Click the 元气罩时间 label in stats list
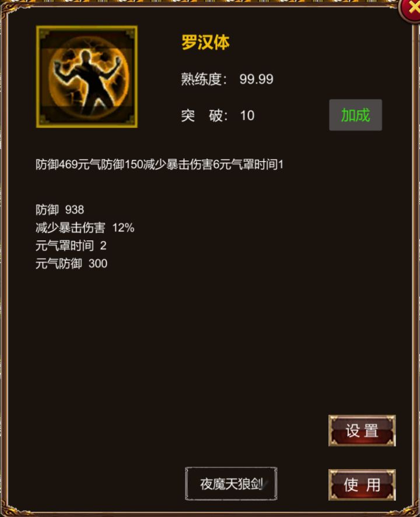Image resolution: width=420 pixels, height=517 pixels. [x=65, y=246]
